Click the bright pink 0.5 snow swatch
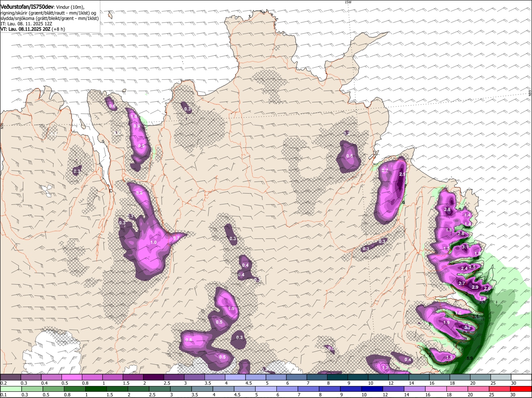The height and width of the screenshot is (398, 532). click(x=71, y=377)
